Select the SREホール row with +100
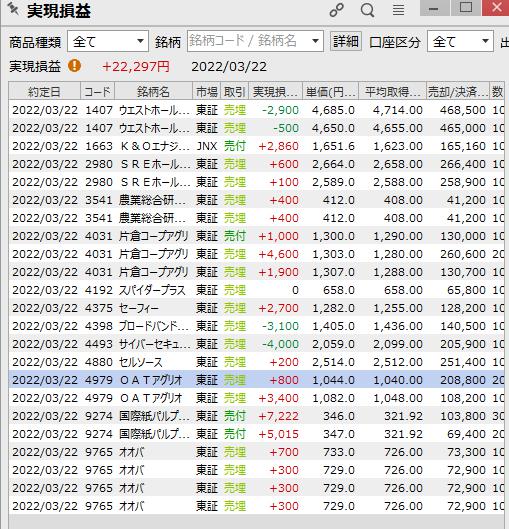509x529 pixels. pos(256,182)
